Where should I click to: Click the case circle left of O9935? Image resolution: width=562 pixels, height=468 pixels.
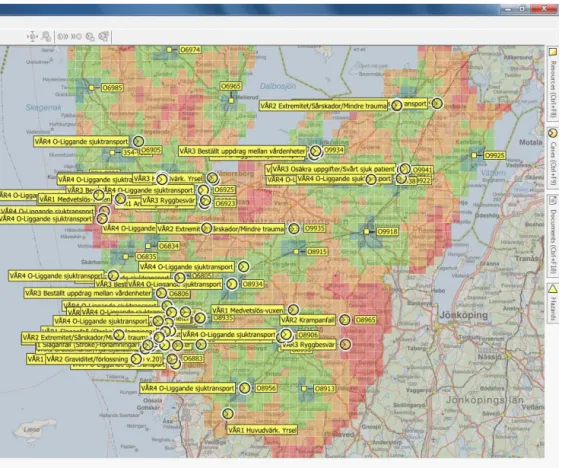(294, 229)
